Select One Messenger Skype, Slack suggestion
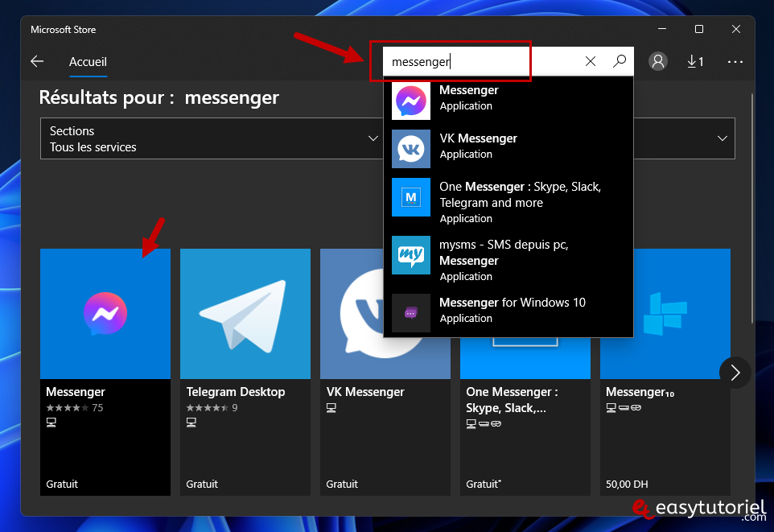774x532 pixels. click(508, 203)
